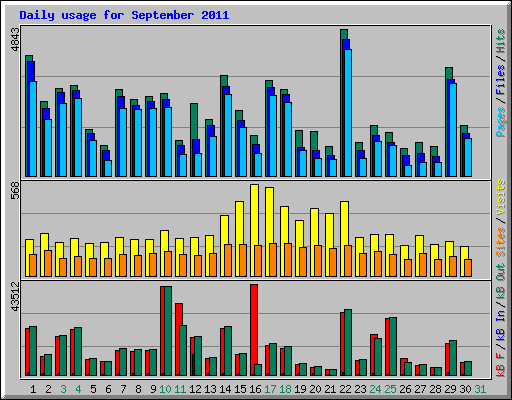The width and height of the screenshot is (512, 400).
Task: Click the "kB F" legend label
Action: (x=501, y=364)
